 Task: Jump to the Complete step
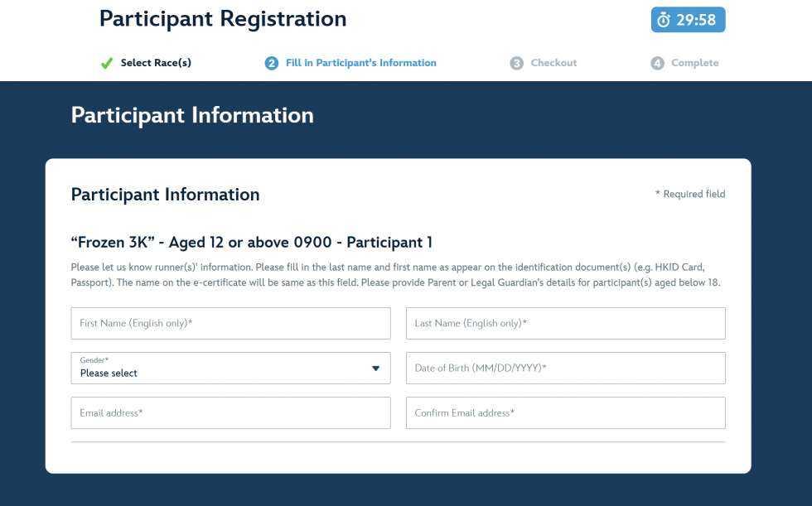point(694,63)
